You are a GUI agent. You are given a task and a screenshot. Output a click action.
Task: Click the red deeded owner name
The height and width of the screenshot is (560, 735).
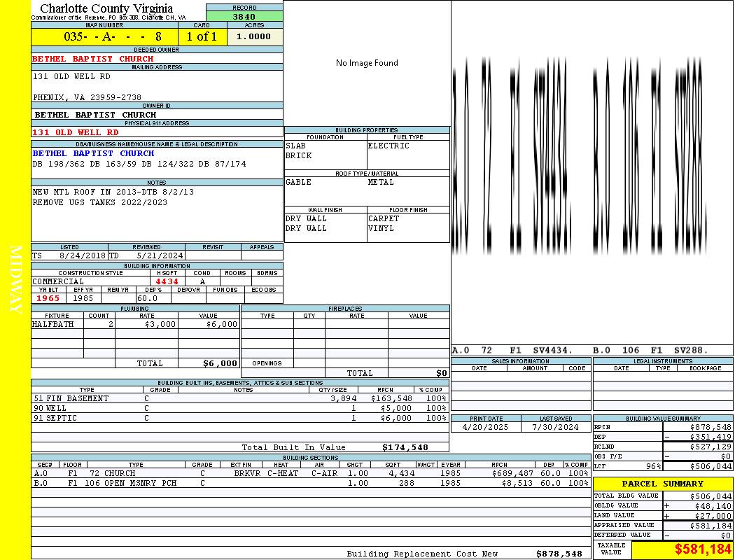tap(93, 59)
